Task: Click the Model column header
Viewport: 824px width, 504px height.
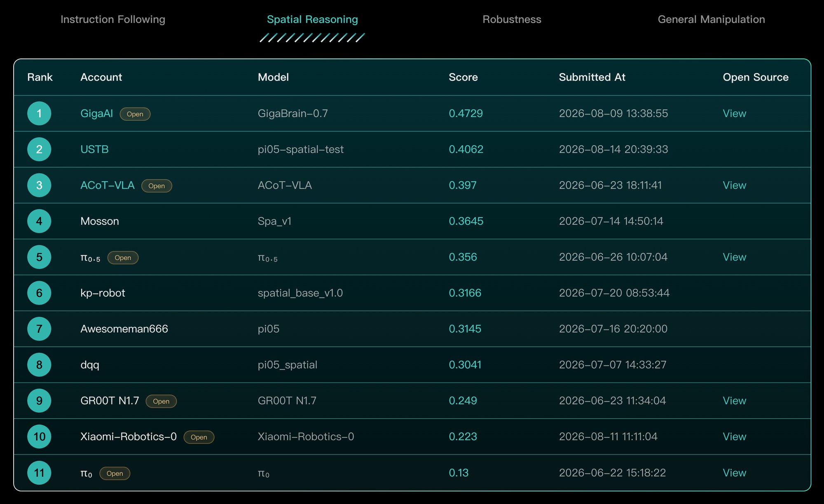Action: tap(273, 77)
